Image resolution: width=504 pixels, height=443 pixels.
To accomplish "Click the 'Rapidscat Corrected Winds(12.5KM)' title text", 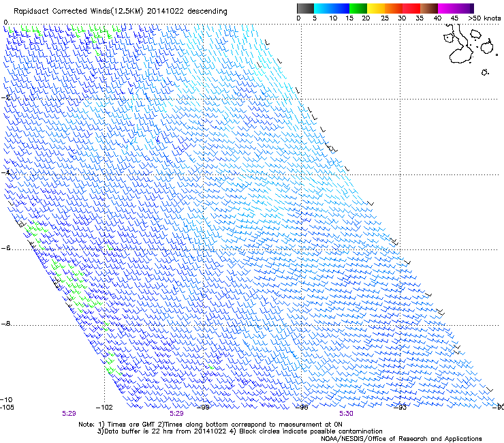I will [x=78, y=12].
